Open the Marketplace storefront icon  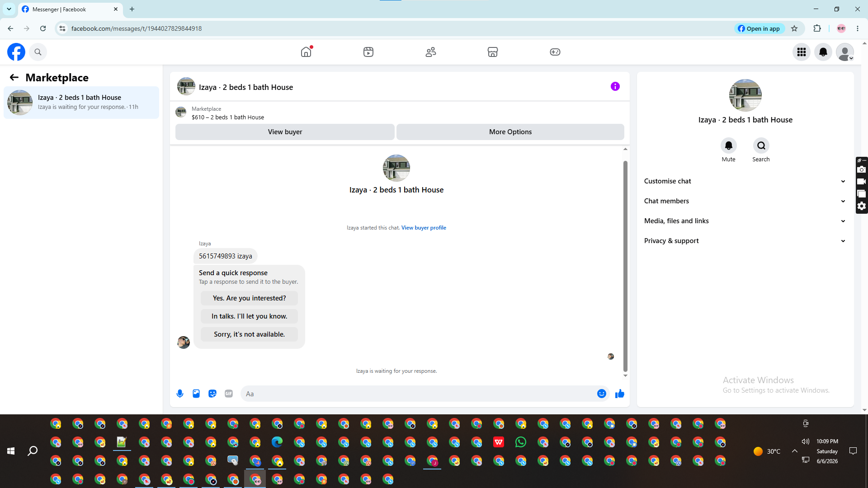(x=493, y=52)
